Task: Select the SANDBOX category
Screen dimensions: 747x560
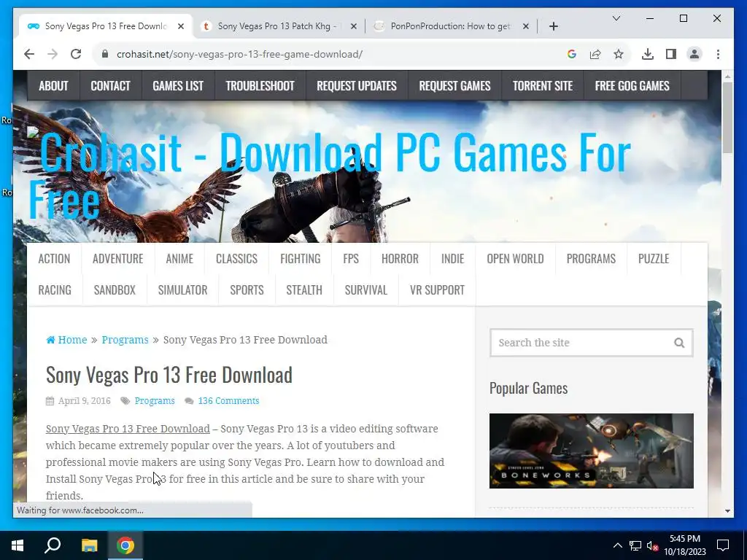Action: coord(115,290)
